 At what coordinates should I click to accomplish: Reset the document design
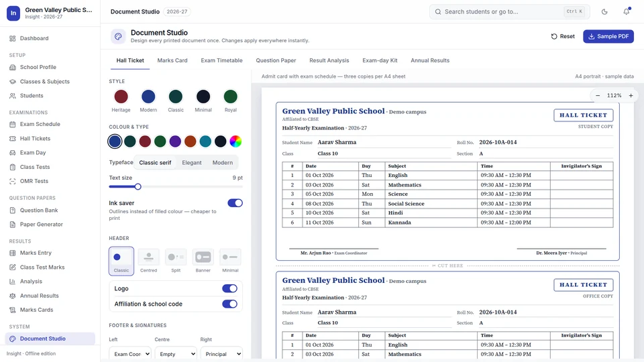563,36
